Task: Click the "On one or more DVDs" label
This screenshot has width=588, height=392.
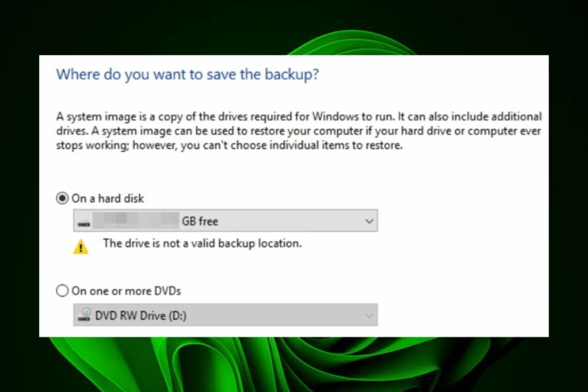Action: tap(126, 291)
